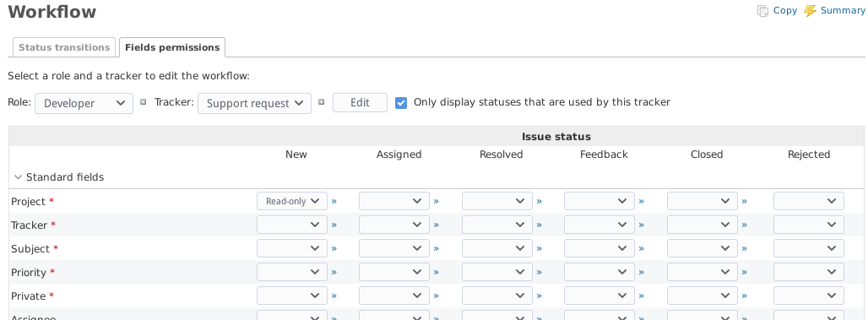Click the Project row copy arrow in New column
The image size is (868, 320).
pyautogui.click(x=334, y=202)
